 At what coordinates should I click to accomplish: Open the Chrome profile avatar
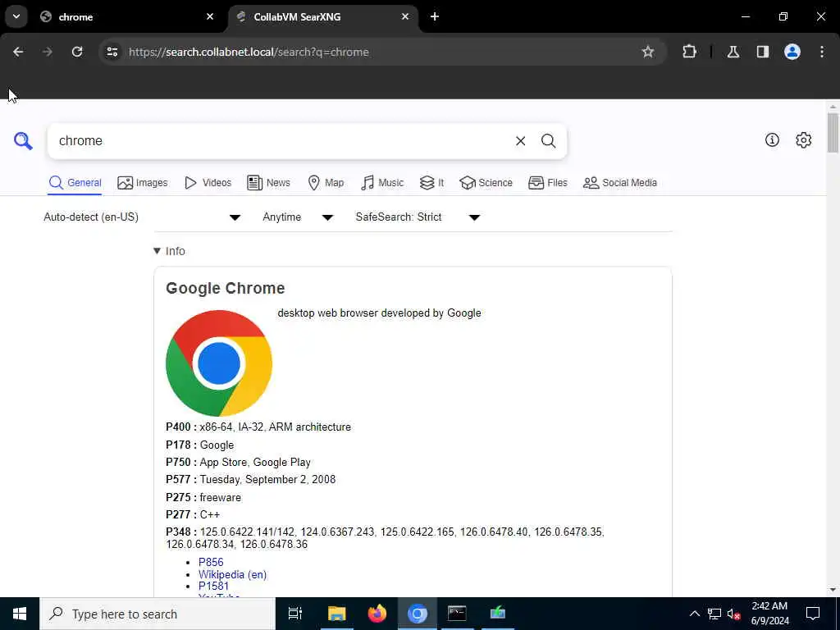(x=792, y=52)
